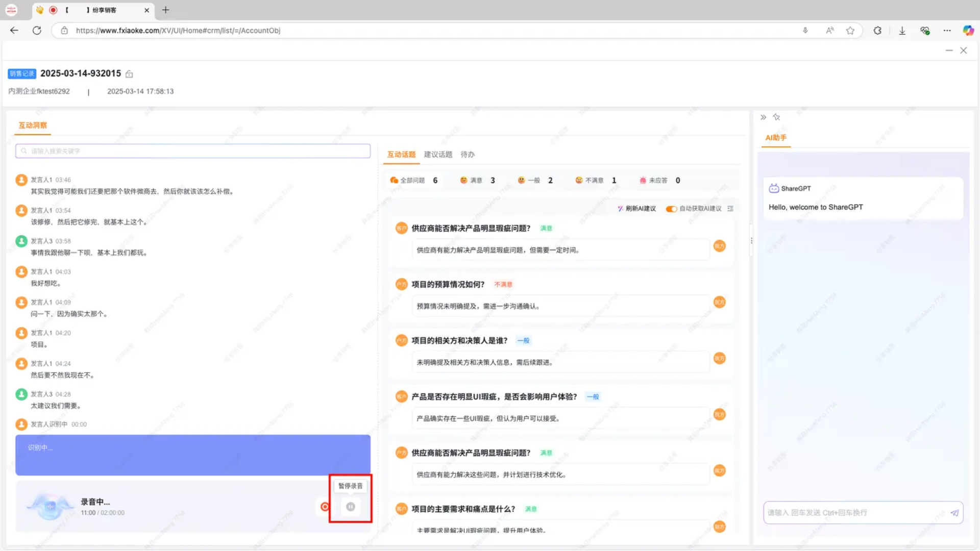The height and width of the screenshot is (551, 980).
Task: Open the list options icon beside AI suggestions
Action: coord(730,209)
